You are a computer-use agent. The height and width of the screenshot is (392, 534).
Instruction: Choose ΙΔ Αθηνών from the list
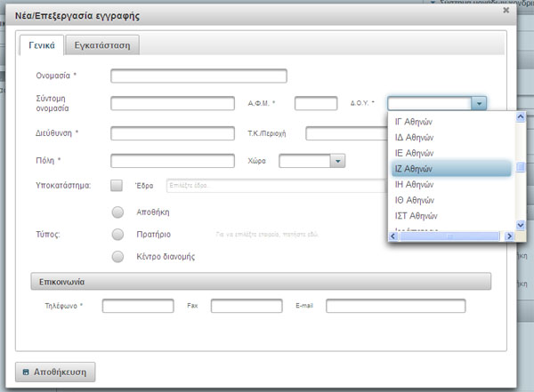pos(451,138)
